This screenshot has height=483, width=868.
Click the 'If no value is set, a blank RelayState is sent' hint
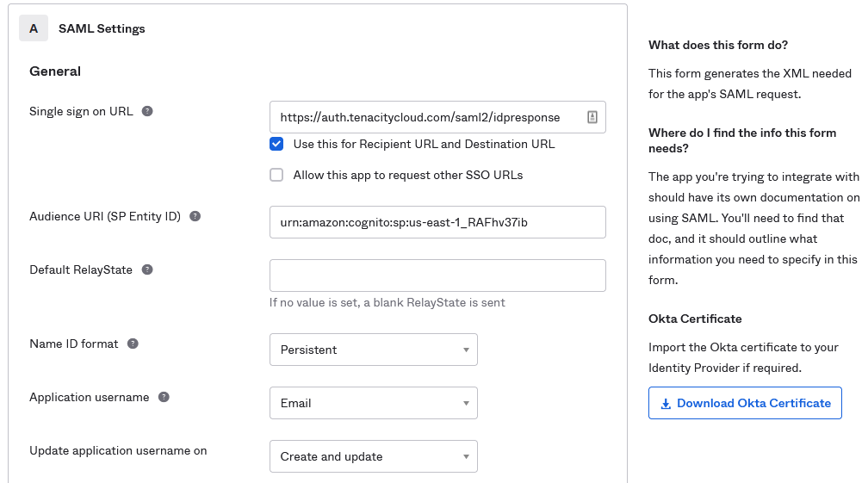pyautogui.click(x=387, y=303)
